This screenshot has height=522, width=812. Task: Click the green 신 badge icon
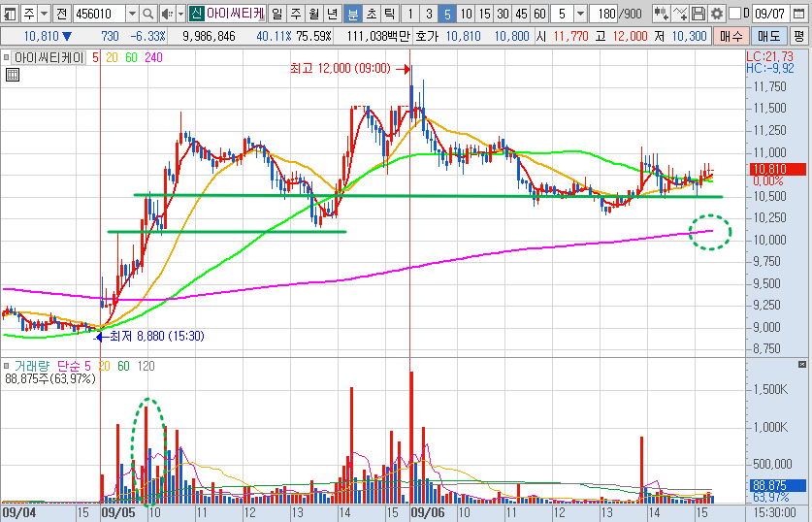click(x=196, y=14)
